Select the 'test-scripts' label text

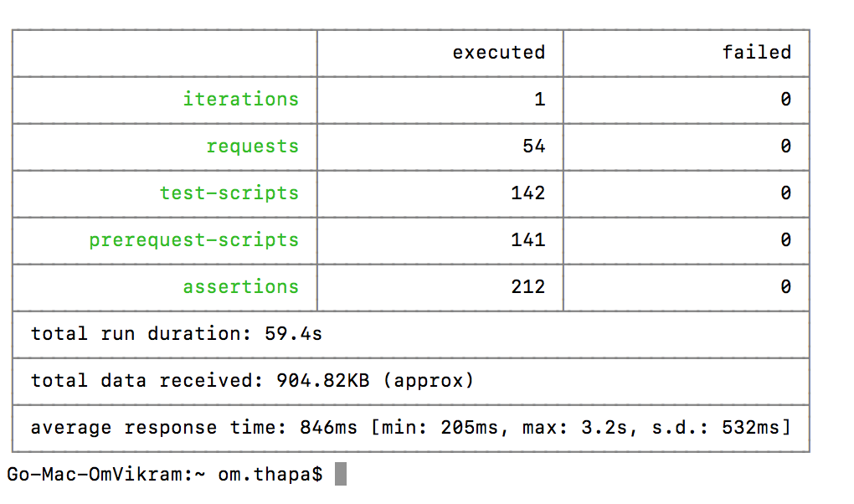click(x=229, y=193)
